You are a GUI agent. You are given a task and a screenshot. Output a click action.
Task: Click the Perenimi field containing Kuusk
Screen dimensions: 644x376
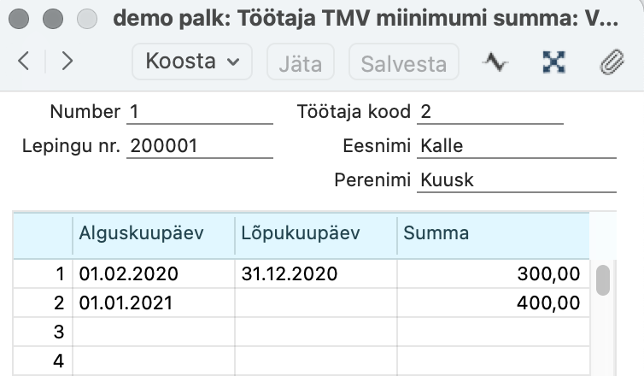click(x=517, y=180)
